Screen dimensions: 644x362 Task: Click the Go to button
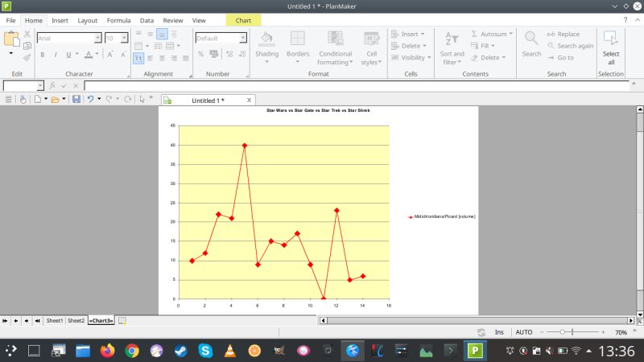pyautogui.click(x=560, y=57)
